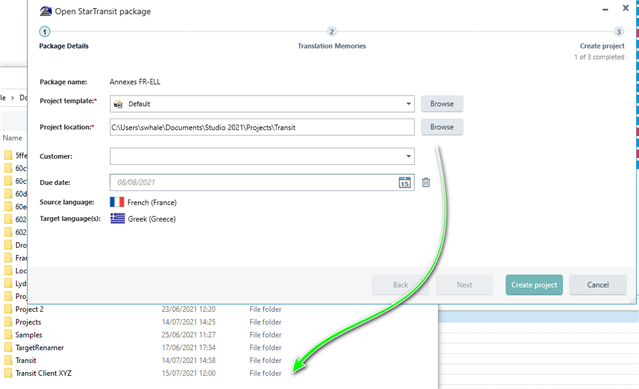Clear the due date with the trash icon
Viewport: 639px width, 389px height.
point(426,182)
